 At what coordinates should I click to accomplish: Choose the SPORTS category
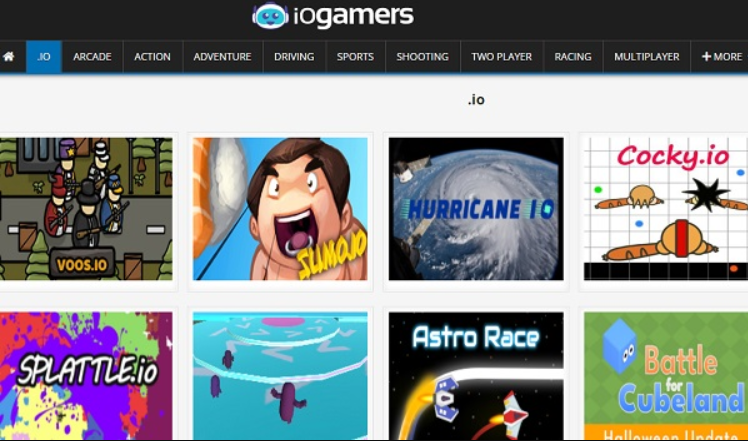355,57
